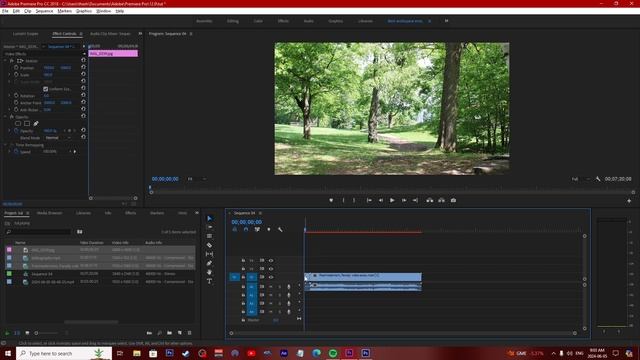Open program monitor settings wrench
640x360 pixels.
pyautogui.click(x=598, y=179)
